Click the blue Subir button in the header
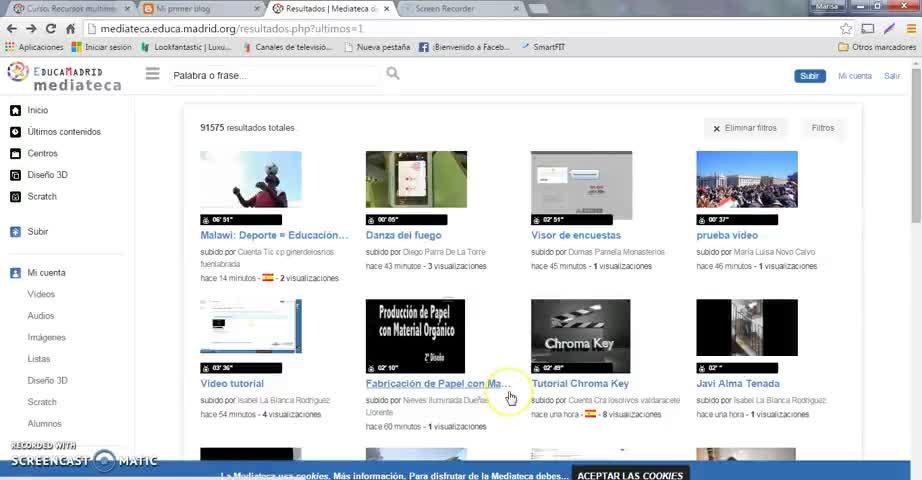The image size is (922, 480). point(810,76)
